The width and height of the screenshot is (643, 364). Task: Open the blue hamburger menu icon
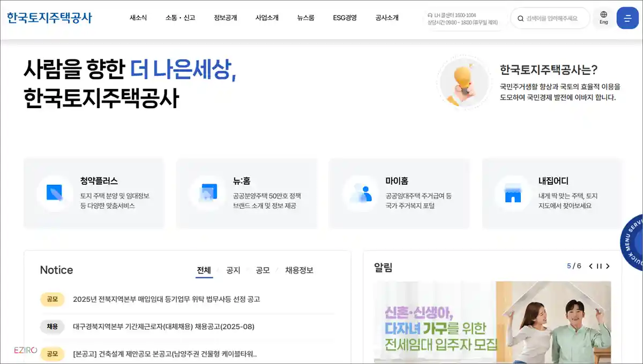pyautogui.click(x=628, y=18)
